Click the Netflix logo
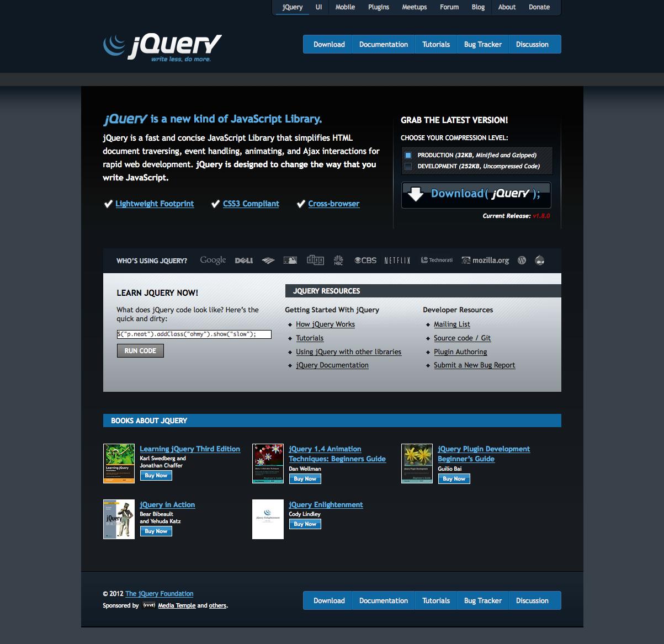 (x=396, y=260)
